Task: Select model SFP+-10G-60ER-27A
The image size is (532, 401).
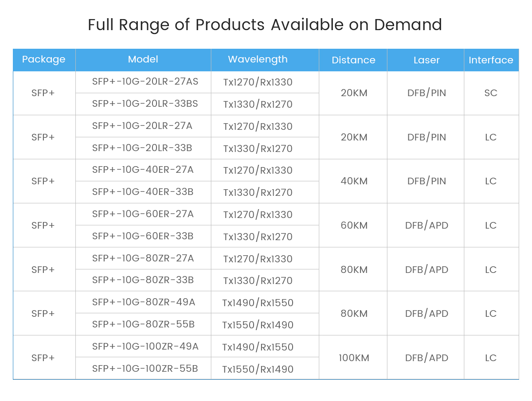Action: point(143,214)
